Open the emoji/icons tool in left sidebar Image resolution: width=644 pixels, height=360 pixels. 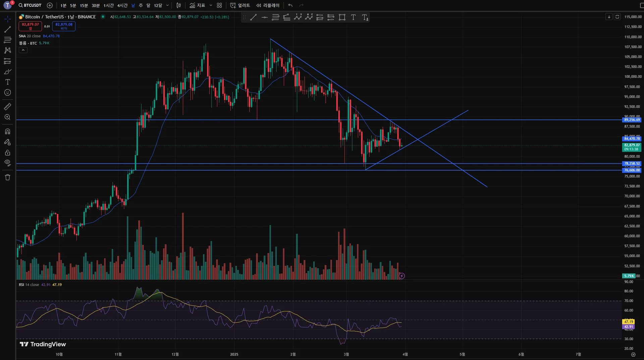click(x=7, y=93)
